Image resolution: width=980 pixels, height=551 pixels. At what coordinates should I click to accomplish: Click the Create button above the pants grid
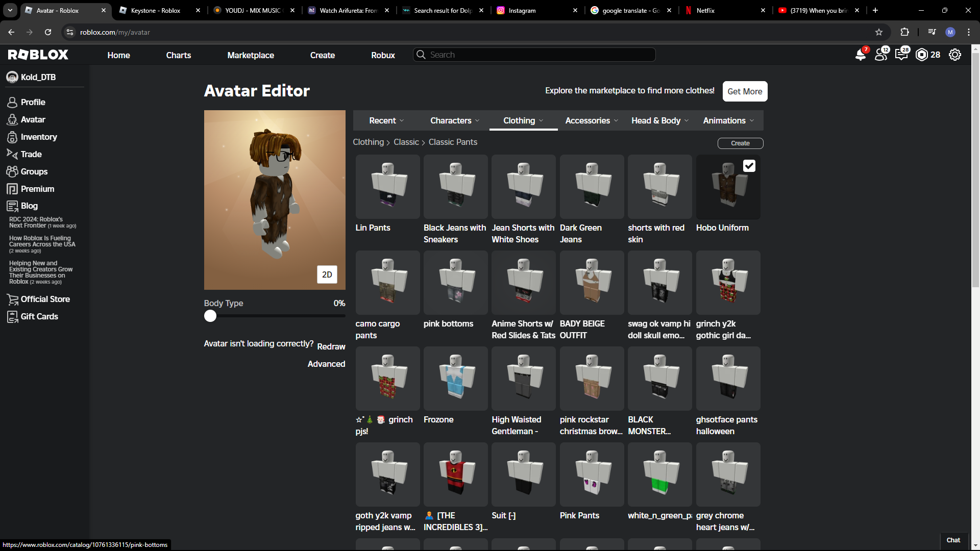tap(741, 143)
